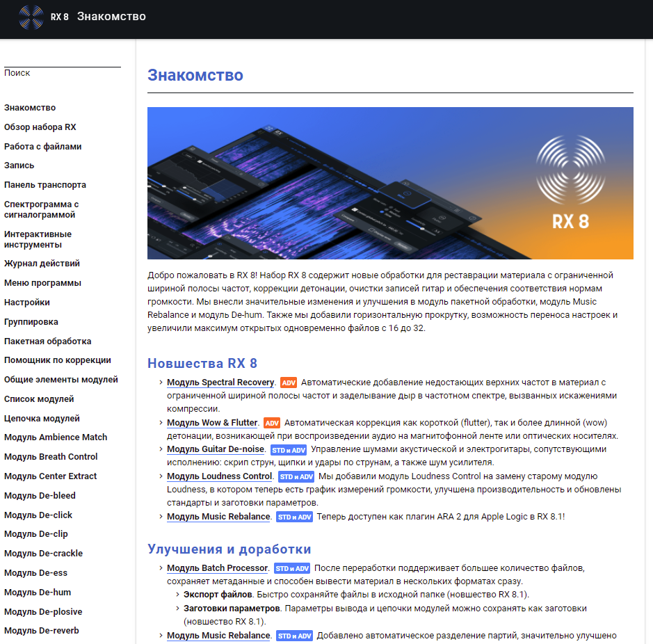Select Панель транспорта in sidebar
Viewport: 653px width, 644px height.
tap(45, 185)
